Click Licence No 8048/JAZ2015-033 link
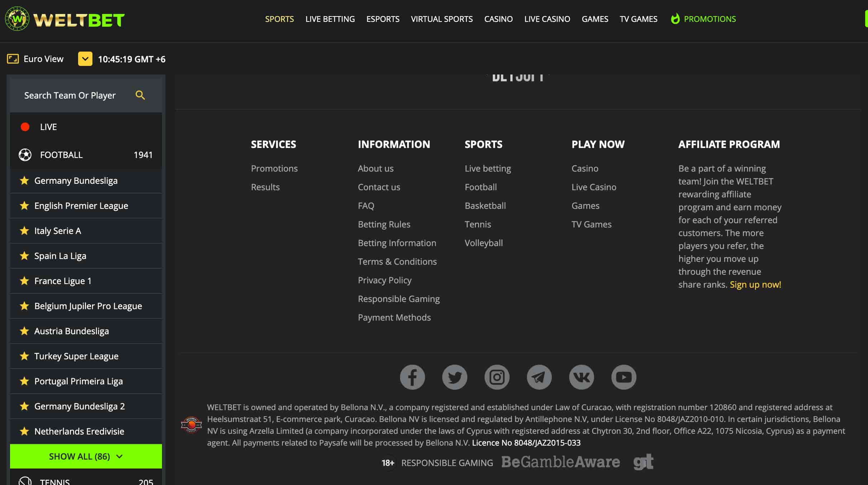This screenshot has width=868, height=485. [x=526, y=443]
